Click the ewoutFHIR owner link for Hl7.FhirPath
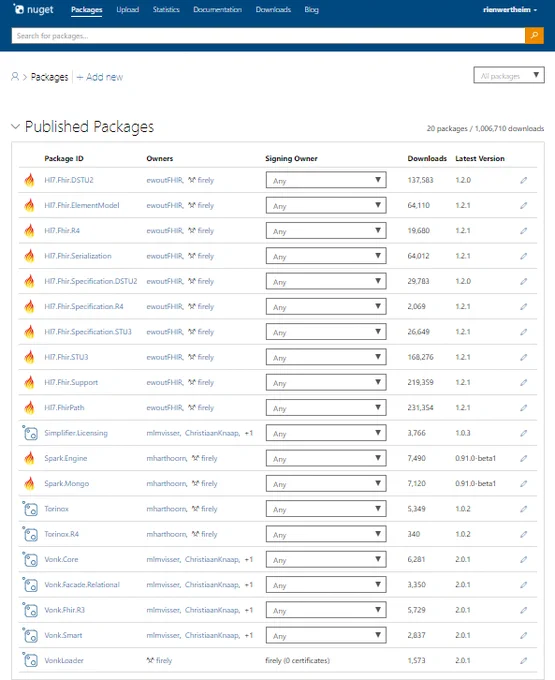Image resolution: width=555 pixels, height=680 pixels. 165,408
